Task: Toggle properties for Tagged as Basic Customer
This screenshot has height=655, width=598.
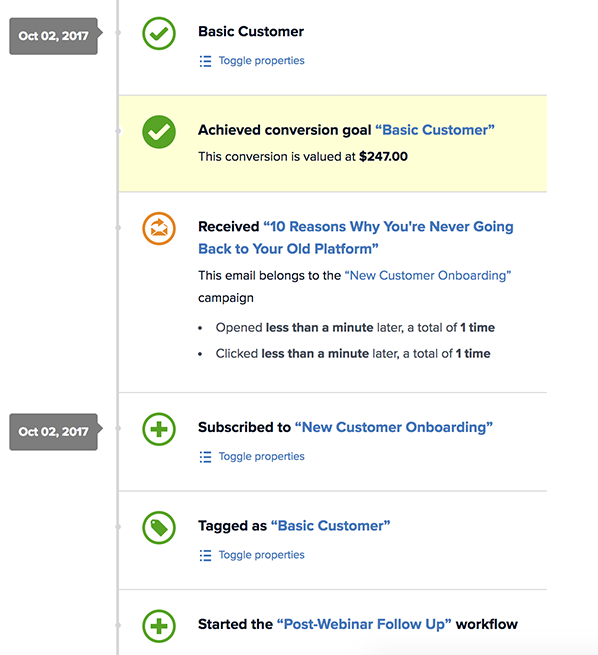Action: pos(261,555)
